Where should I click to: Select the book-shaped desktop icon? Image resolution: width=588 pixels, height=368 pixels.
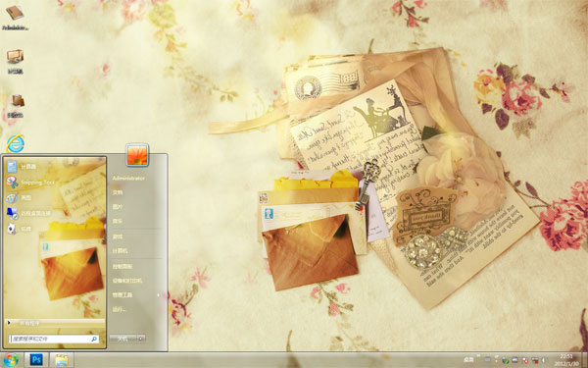click(x=15, y=13)
